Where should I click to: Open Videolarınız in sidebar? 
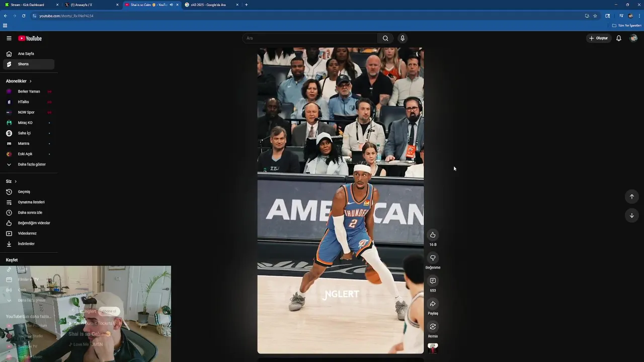29,233
